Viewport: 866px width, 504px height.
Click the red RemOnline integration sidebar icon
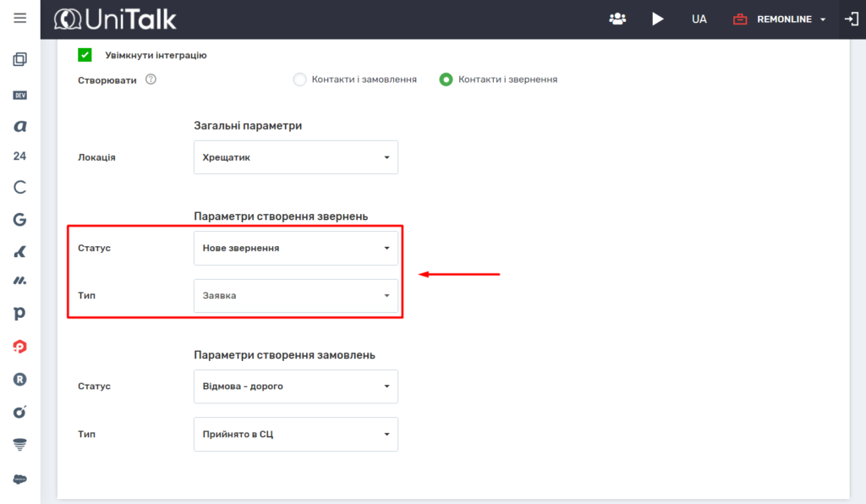[20, 346]
